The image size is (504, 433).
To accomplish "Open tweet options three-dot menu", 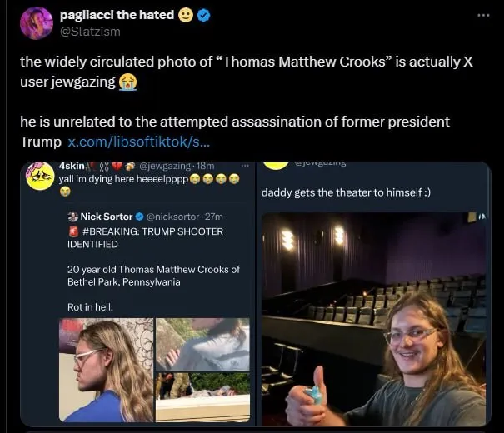I will pyautogui.click(x=483, y=15).
